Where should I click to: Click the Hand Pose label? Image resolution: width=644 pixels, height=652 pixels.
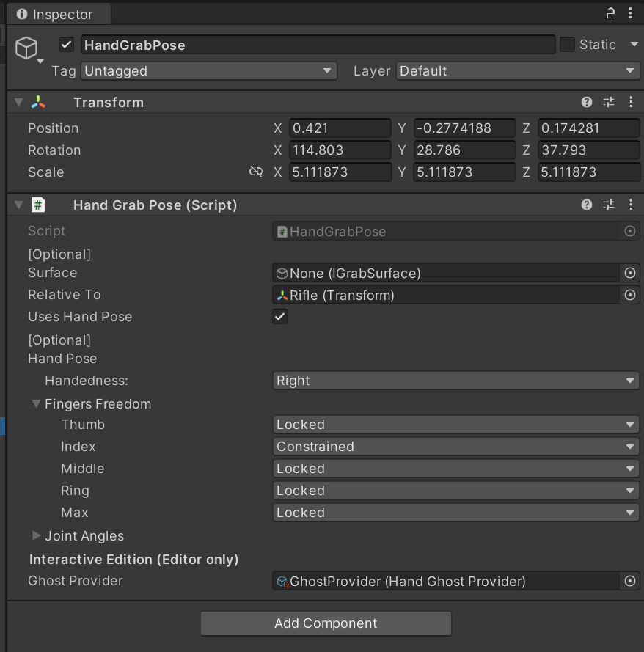click(62, 359)
